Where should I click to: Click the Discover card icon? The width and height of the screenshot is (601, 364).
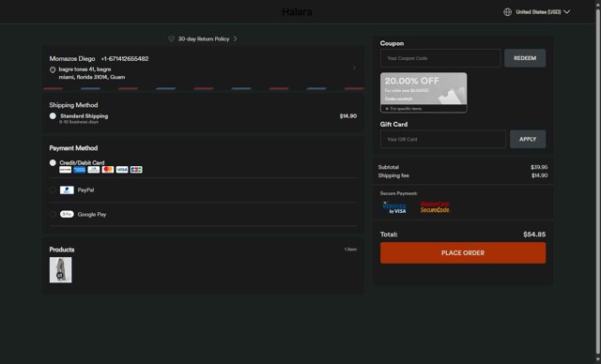pyautogui.click(x=65, y=170)
